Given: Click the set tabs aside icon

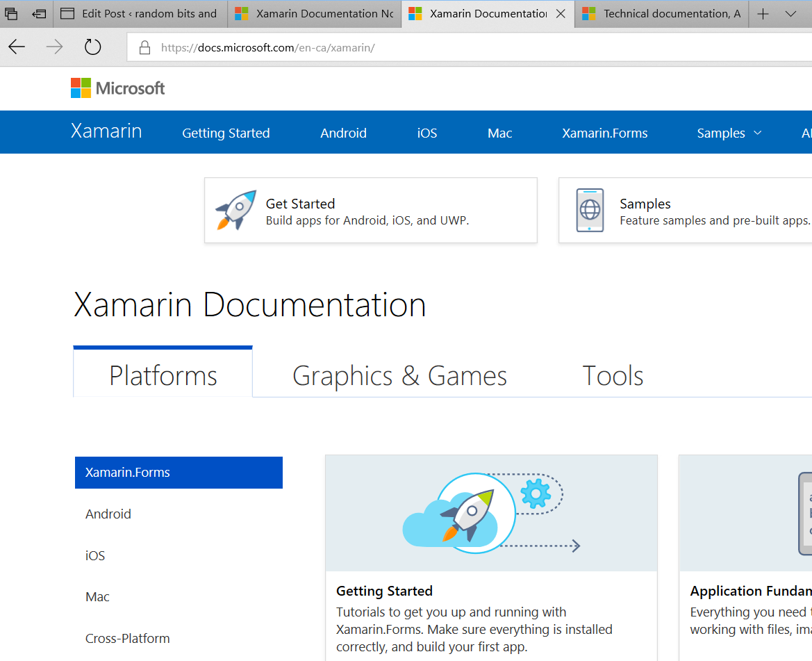Looking at the screenshot, I should [x=40, y=14].
